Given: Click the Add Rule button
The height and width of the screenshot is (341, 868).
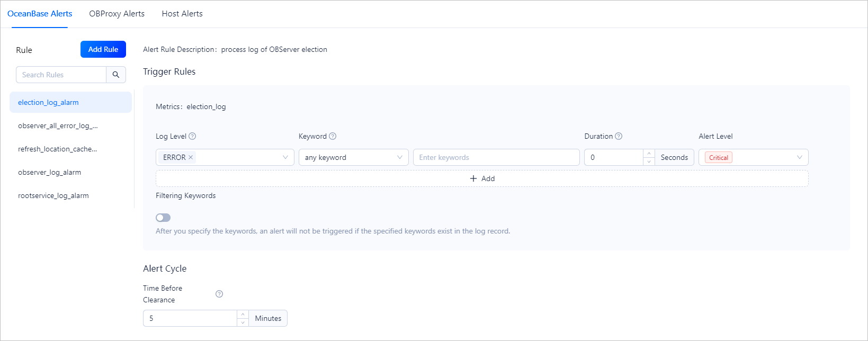Looking at the screenshot, I should point(103,49).
